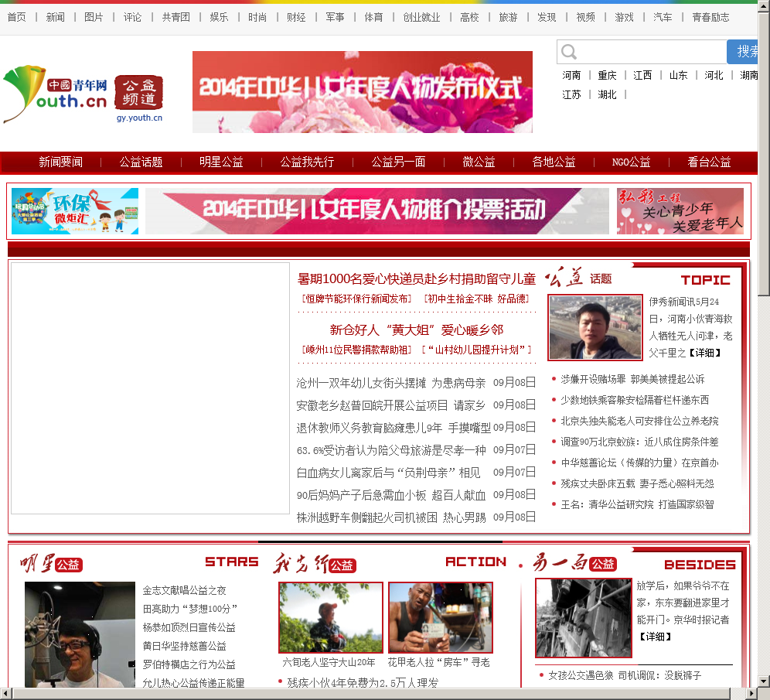Open 金志文献唱公益之夜 link
The image size is (770, 700).
[x=184, y=590]
